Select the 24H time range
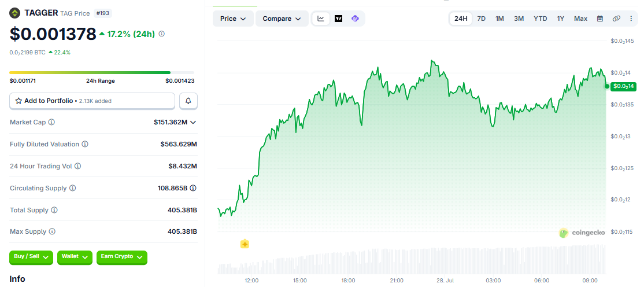Screen dimensions: 644x287 (x=461, y=19)
